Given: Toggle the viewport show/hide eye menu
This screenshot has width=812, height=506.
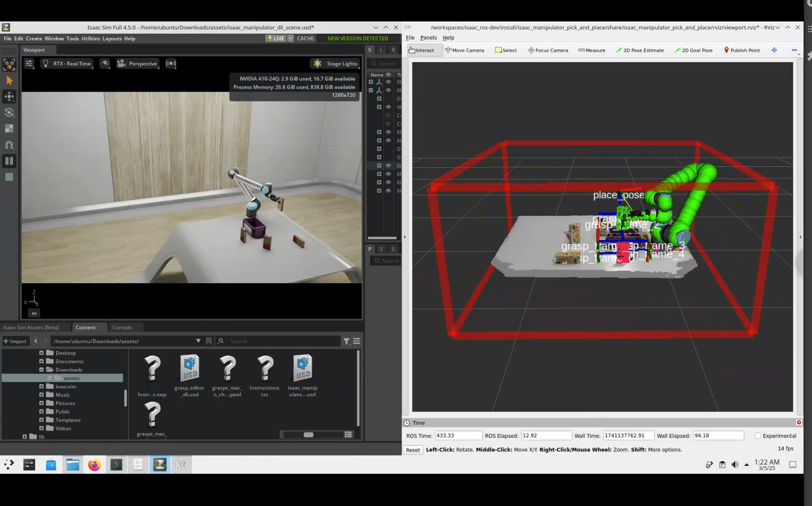Looking at the screenshot, I should point(105,64).
